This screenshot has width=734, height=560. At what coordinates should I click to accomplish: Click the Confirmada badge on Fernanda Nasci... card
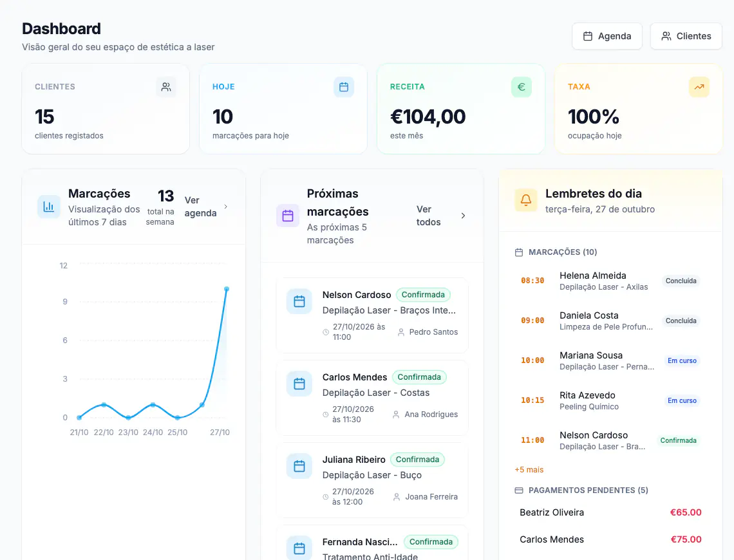[x=431, y=542]
